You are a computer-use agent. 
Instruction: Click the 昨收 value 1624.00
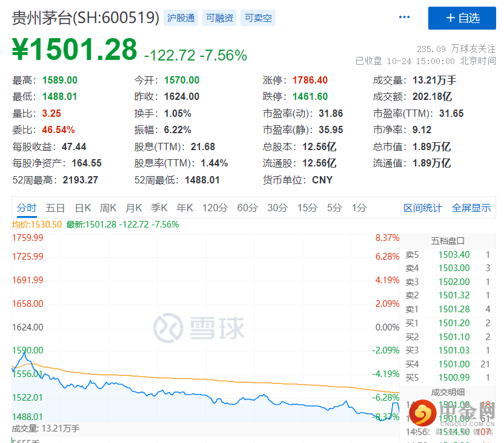(182, 97)
